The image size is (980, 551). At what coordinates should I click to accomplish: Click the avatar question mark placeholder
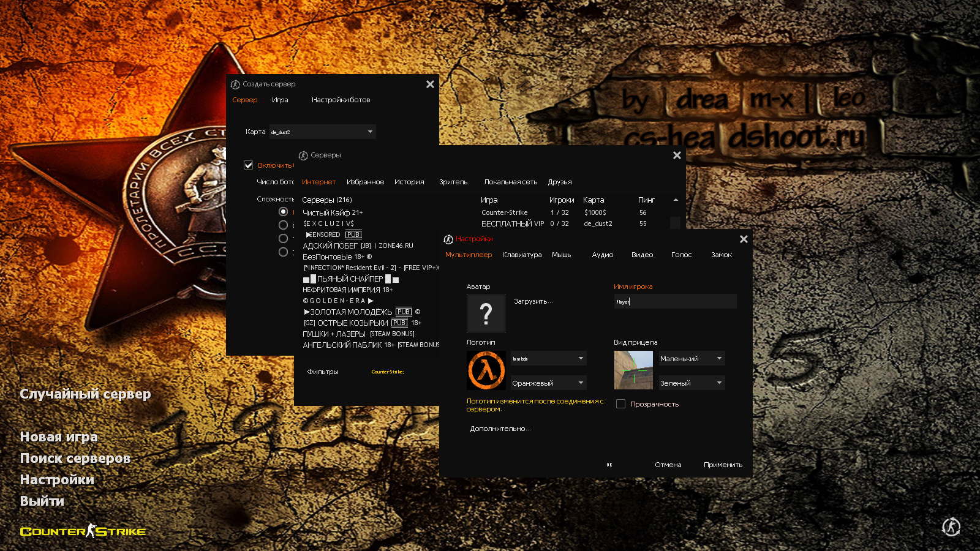pyautogui.click(x=486, y=313)
